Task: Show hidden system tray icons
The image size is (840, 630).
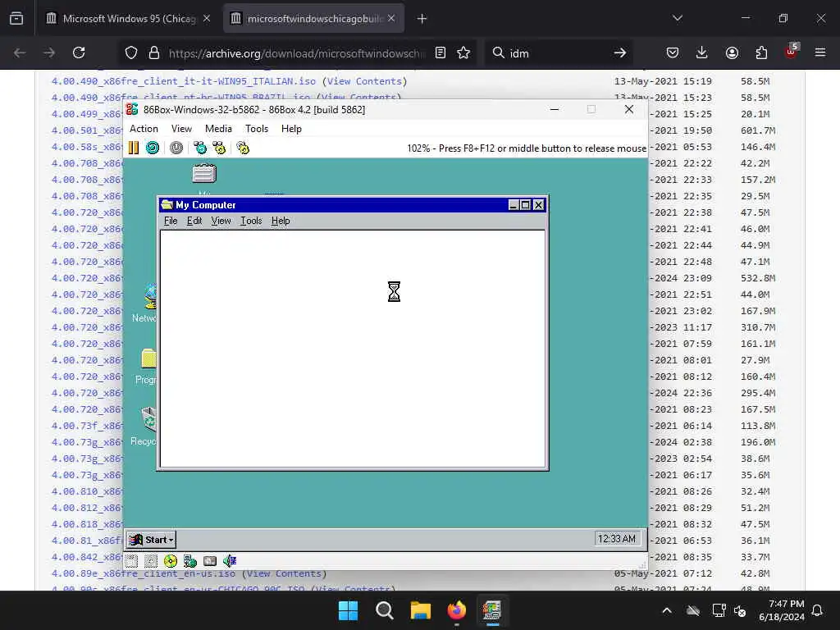Action: 667,610
